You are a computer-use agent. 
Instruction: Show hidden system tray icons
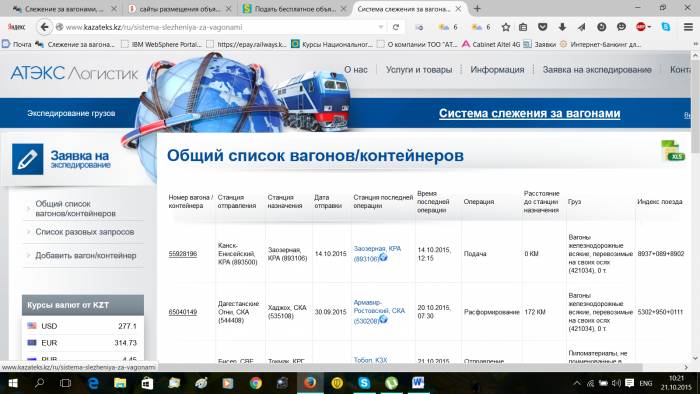(577, 383)
